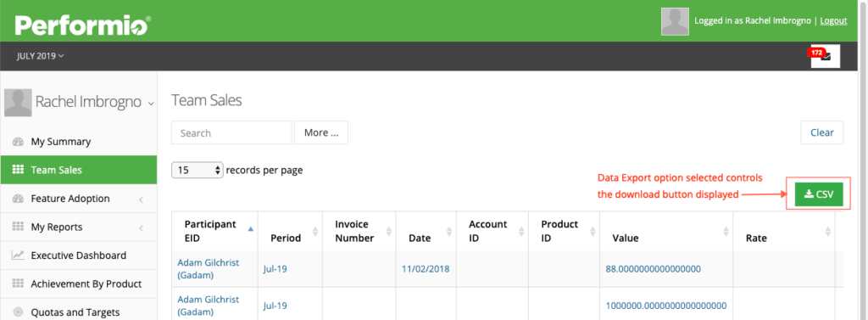Click Rachel Imbrogno's sidebar profile picture
The image size is (868, 320).
coord(18,103)
